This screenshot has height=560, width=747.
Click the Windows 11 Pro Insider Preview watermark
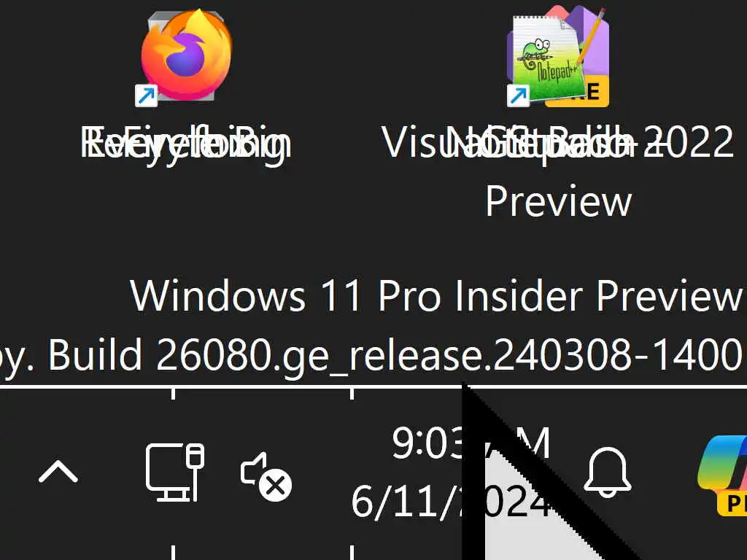click(436, 296)
